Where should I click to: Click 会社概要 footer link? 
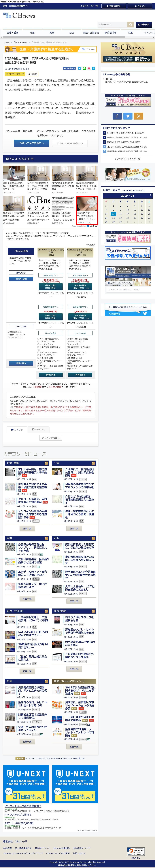tap(7, 849)
